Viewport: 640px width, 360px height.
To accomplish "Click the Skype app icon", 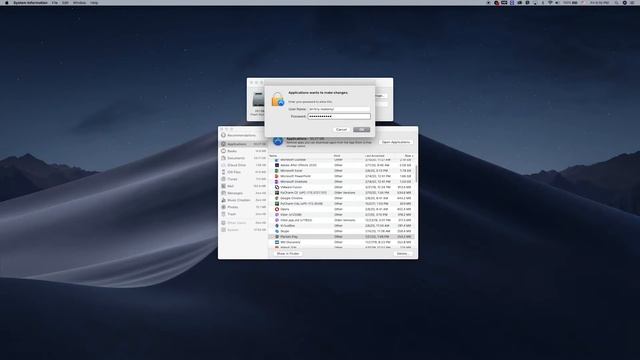I will 277,231.
